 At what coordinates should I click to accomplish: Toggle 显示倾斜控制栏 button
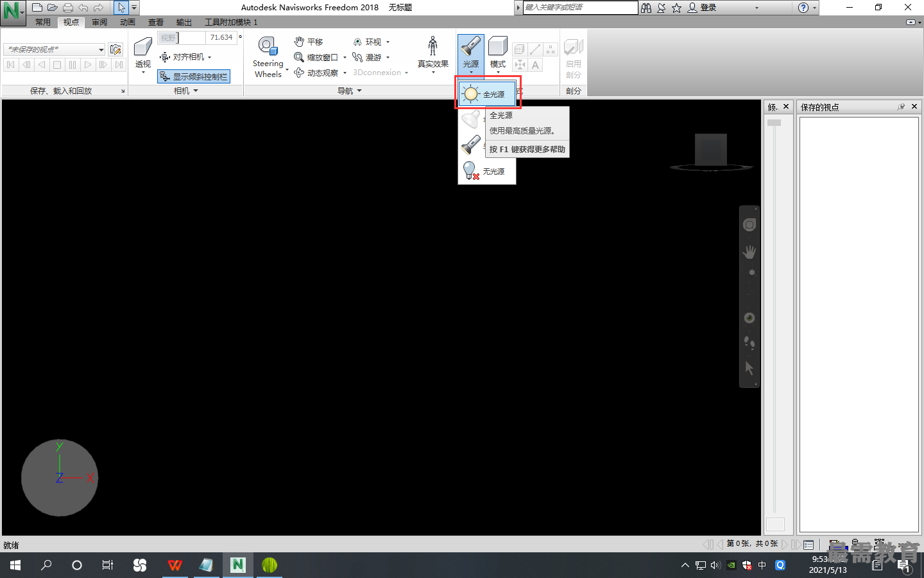click(194, 76)
